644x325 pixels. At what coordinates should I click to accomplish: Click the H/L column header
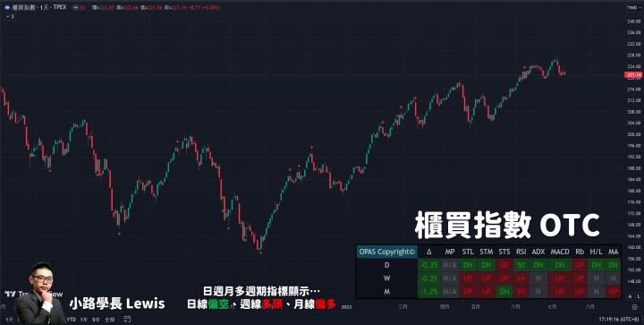pyautogui.click(x=596, y=252)
